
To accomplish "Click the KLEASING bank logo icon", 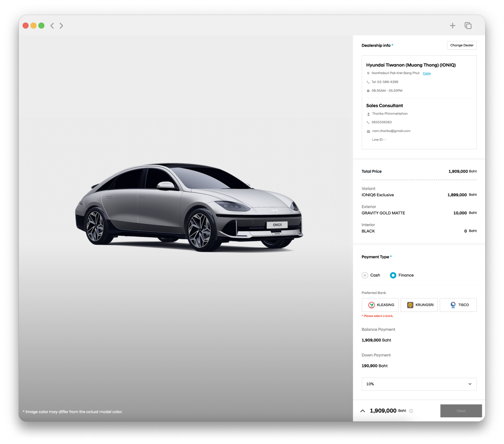I will coord(372,305).
